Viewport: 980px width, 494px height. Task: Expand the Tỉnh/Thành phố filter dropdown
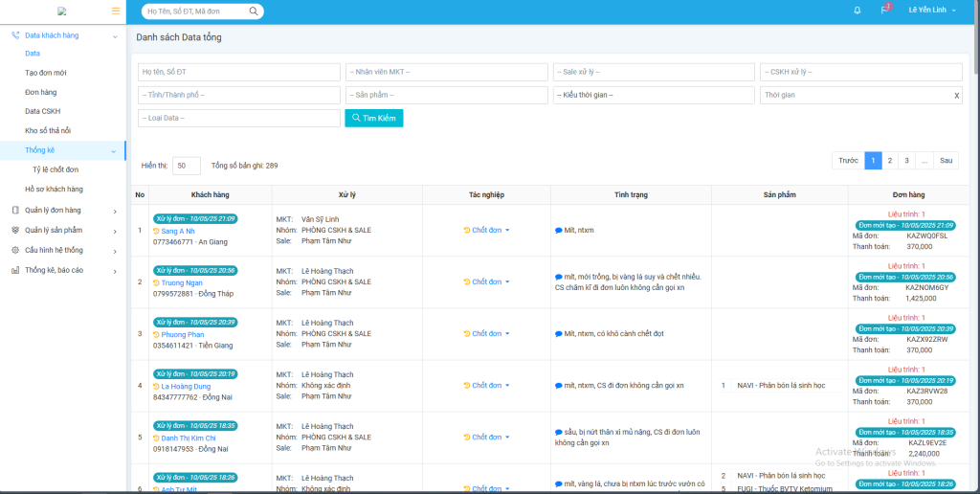238,95
